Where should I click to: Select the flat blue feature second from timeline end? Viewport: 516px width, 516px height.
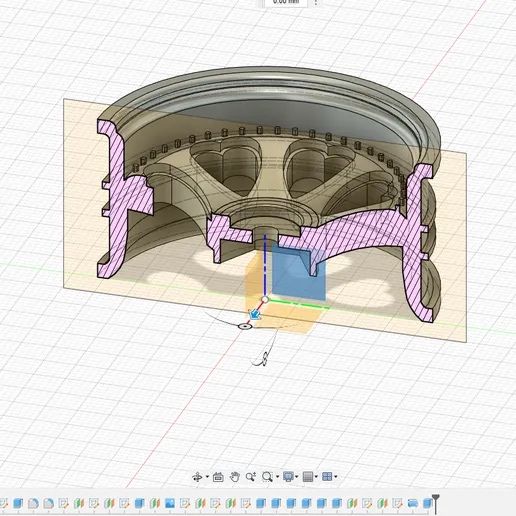[413, 503]
